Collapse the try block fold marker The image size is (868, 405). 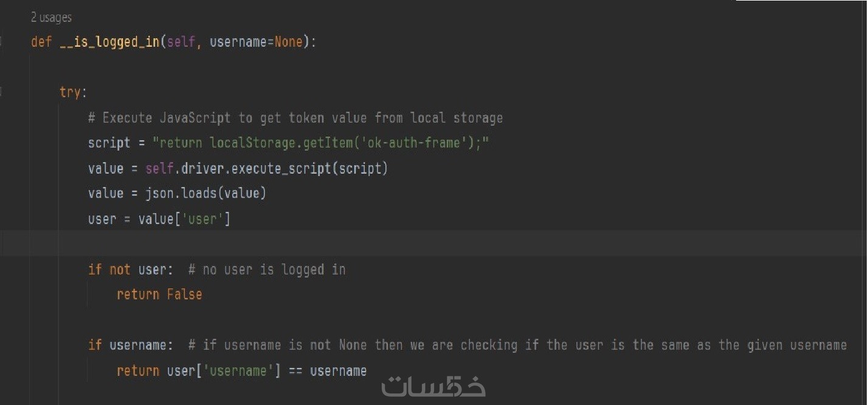click(2, 92)
